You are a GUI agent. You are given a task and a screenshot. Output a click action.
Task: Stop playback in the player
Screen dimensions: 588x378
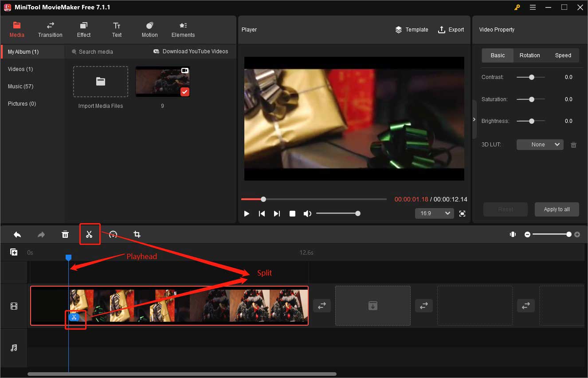point(292,213)
